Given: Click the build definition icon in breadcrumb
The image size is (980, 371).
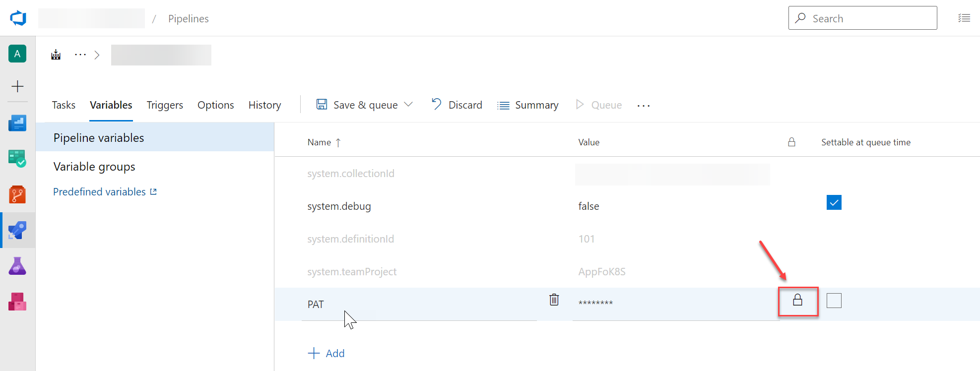Looking at the screenshot, I should click(56, 55).
